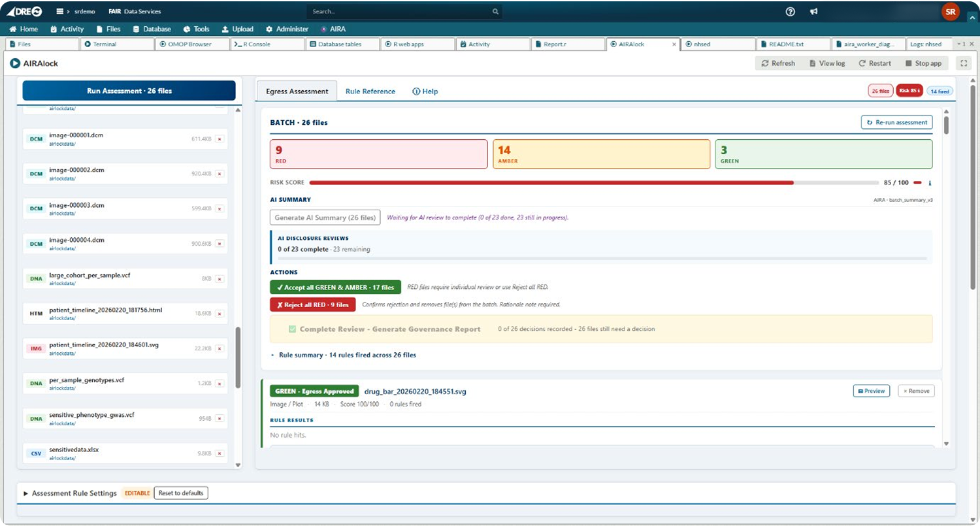Screen dimensions: 980x526
Task: Remove sensitivedata.xlsx from the list
Action: [220, 453]
